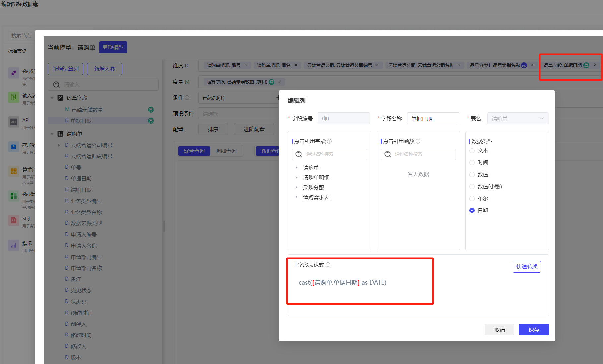This screenshot has height=364, width=603.
Task: Switch to the 明细查询 tab
Action: [226, 151]
